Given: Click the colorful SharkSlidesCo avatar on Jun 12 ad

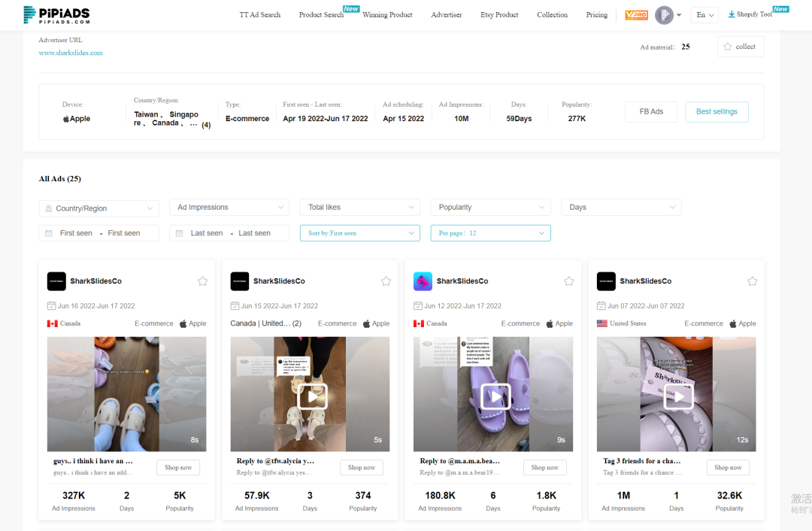Looking at the screenshot, I should [x=423, y=281].
